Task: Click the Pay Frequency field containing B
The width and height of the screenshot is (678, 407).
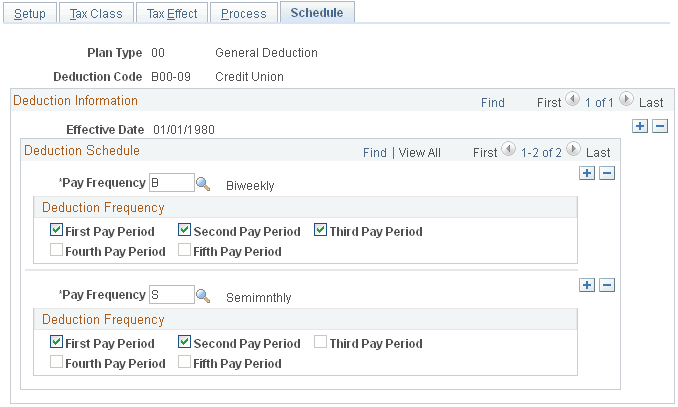Action: (172, 183)
